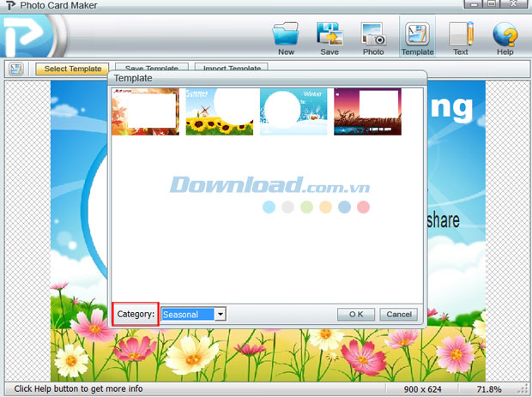The image size is (532, 397).
Task: Open the Photo tool
Action: [373, 36]
